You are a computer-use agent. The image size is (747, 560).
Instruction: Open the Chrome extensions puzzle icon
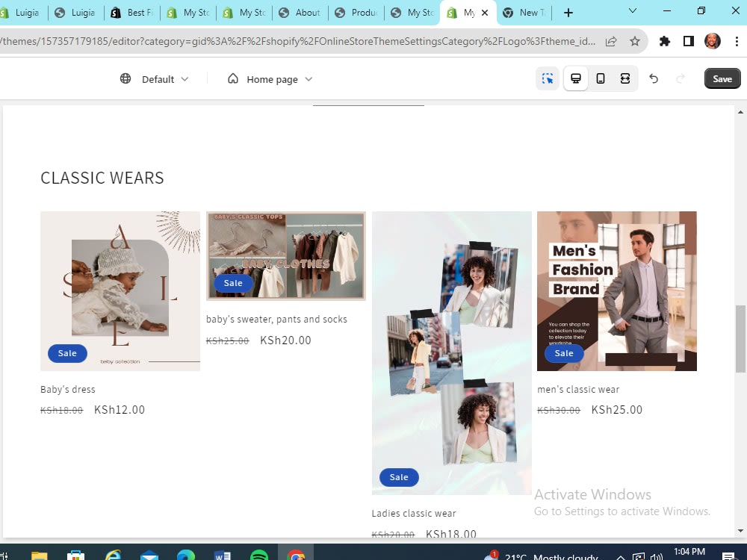[x=665, y=41]
